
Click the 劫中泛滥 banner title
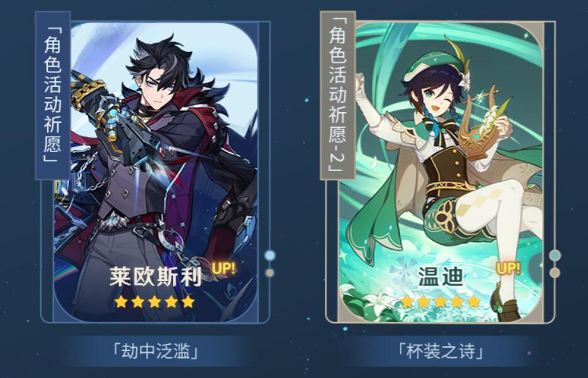tap(155, 352)
